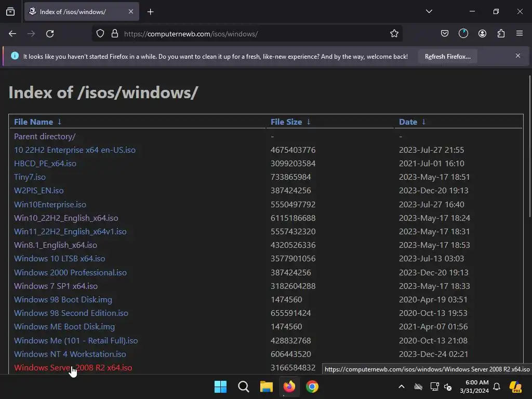
Task: Open File Explorer from taskbar
Action: pyautogui.click(x=267, y=387)
